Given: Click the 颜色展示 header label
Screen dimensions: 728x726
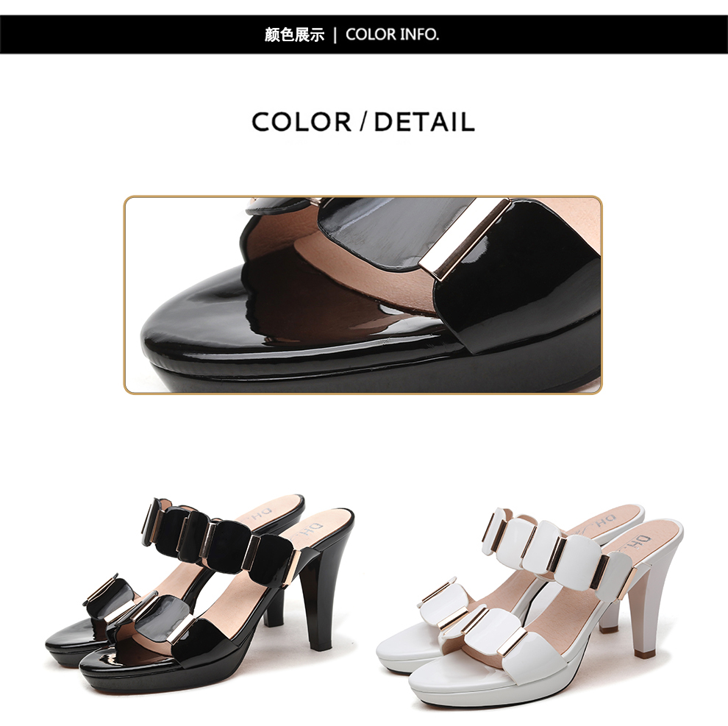Looking at the screenshot, I should point(294,35).
